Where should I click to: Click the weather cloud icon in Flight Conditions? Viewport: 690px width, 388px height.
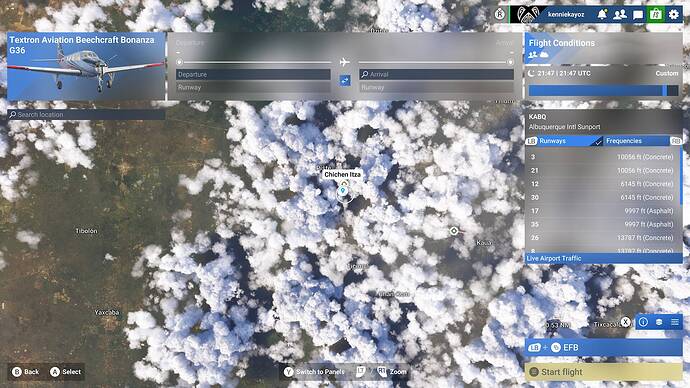pos(544,55)
